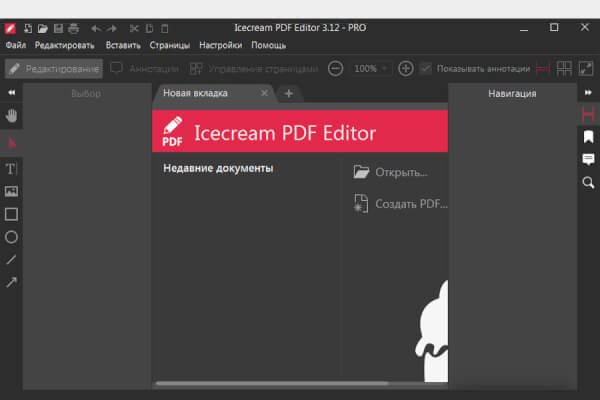This screenshot has width=600, height=400.
Task: Select the Rectangle shape tool
Action: (11, 214)
